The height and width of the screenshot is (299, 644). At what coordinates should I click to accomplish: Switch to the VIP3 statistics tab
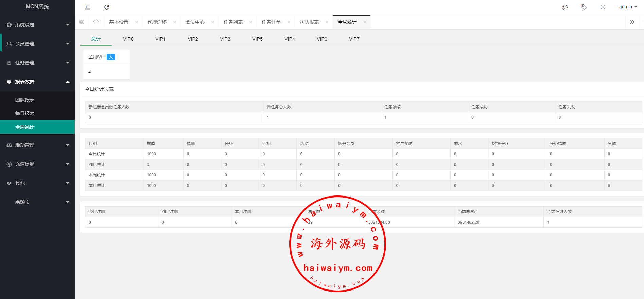pos(225,39)
